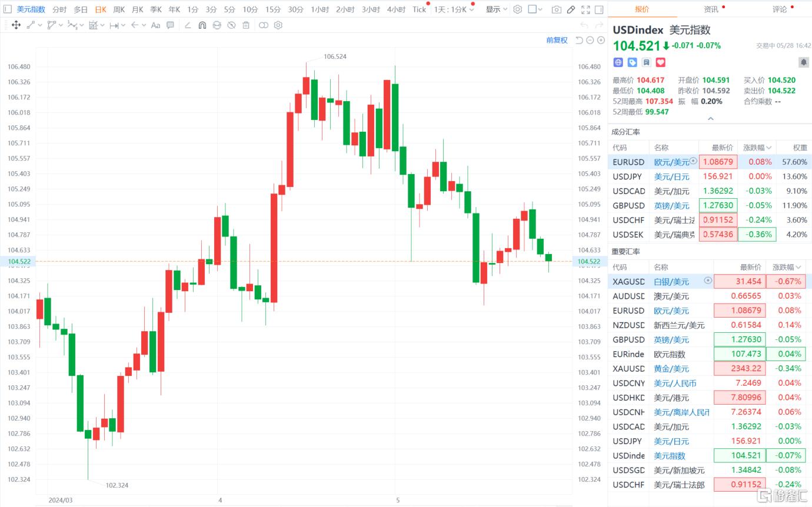This screenshot has width=812, height=507.
Task: Open measurement range tool dropdown arrow
Action: click(x=123, y=25)
